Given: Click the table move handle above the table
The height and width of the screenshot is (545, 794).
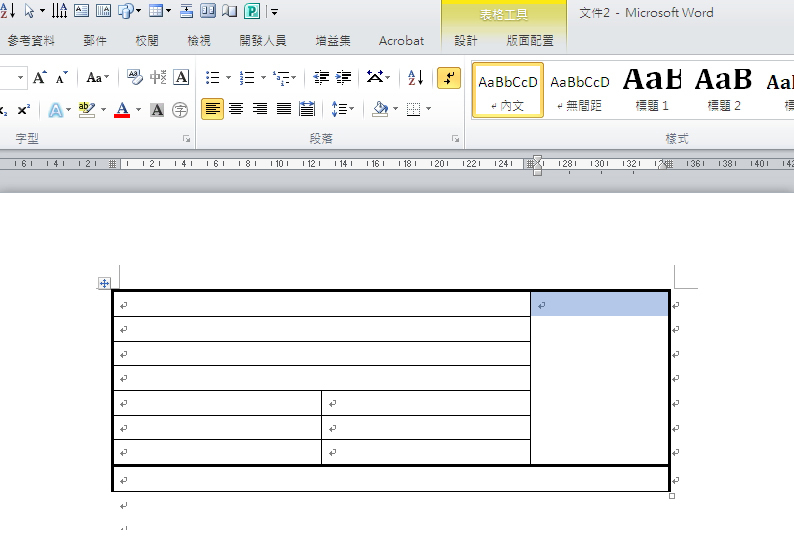Looking at the screenshot, I should (x=104, y=283).
